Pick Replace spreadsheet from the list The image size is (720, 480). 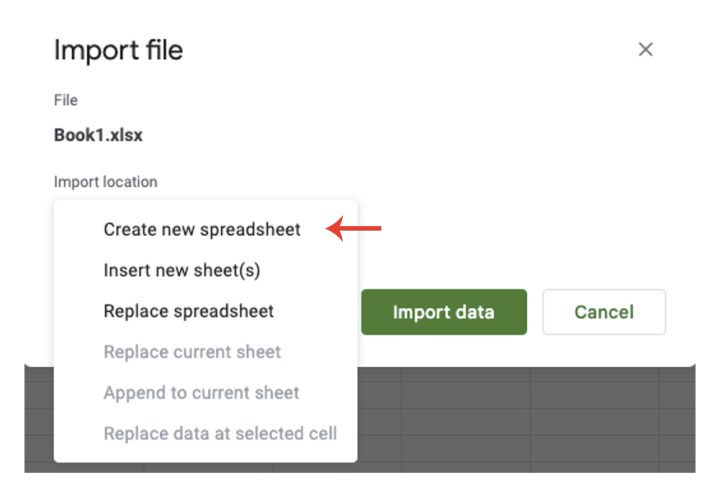[x=189, y=311]
